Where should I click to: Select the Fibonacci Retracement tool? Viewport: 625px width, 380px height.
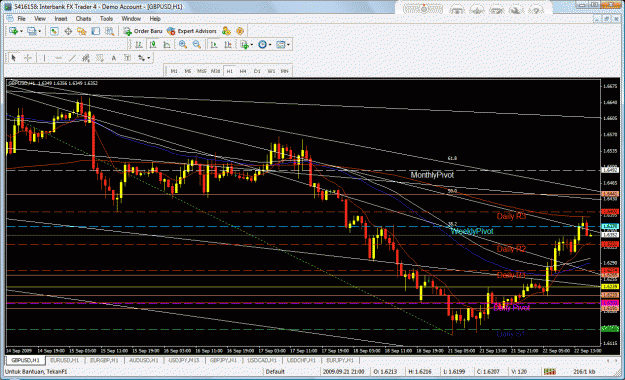coord(100,58)
